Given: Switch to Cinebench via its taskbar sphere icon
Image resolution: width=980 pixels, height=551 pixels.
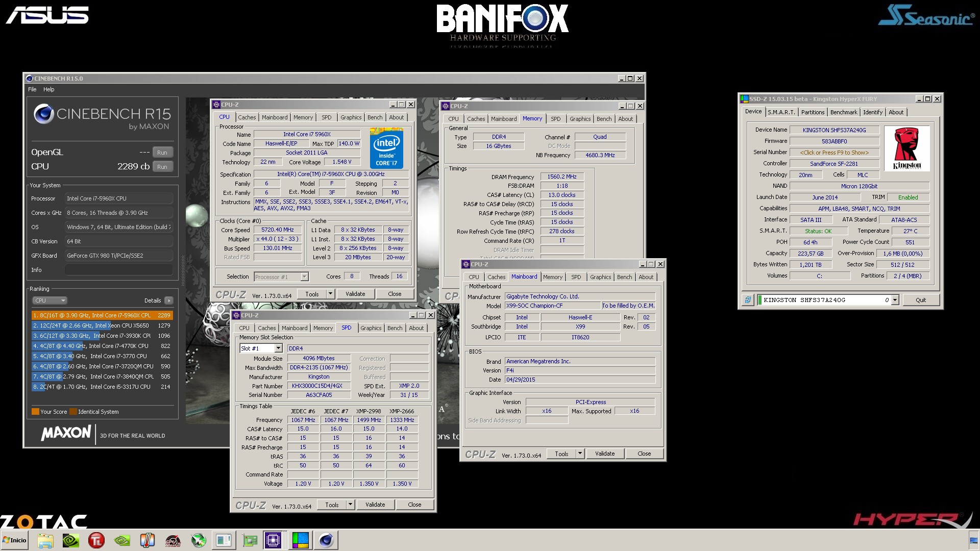Looking at the screenshot, I should (326, 540).
